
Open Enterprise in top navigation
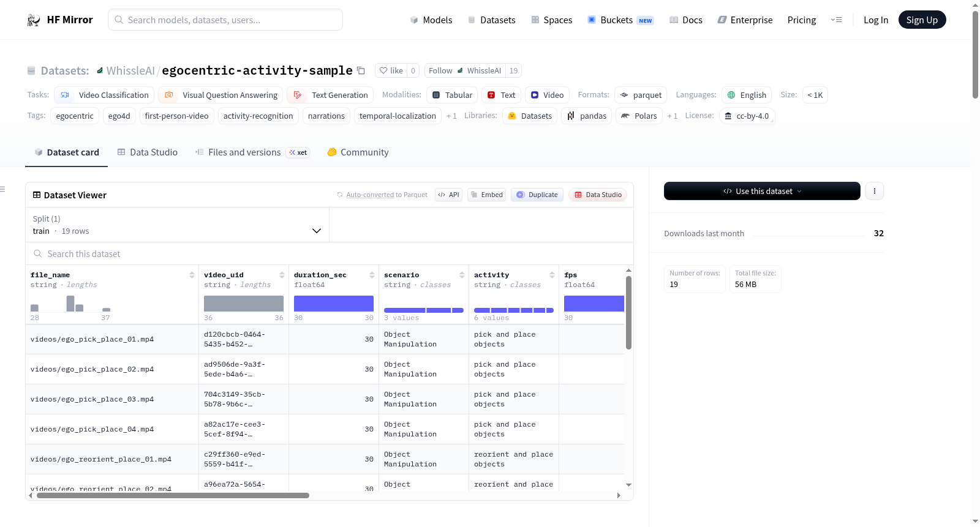pos(745,20)
